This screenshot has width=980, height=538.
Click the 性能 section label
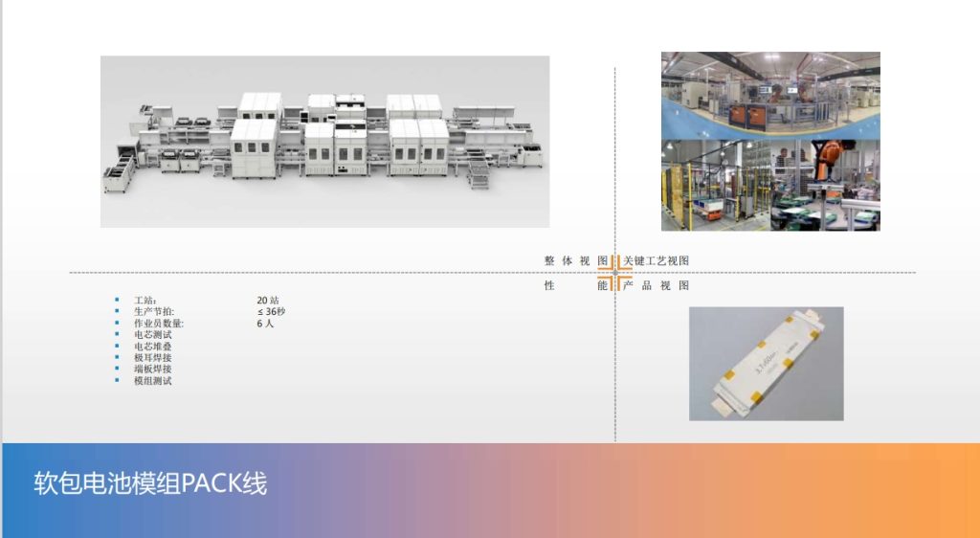[575, 285]
